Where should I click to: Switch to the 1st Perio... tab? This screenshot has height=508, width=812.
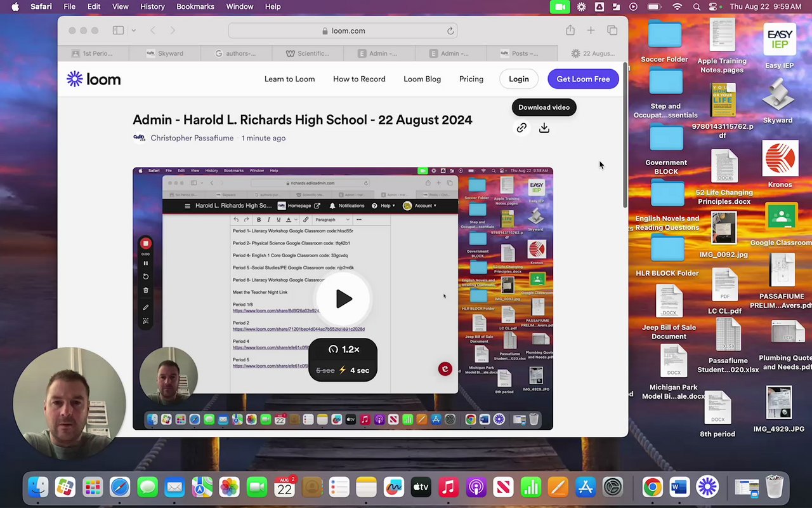pos(93,53)
